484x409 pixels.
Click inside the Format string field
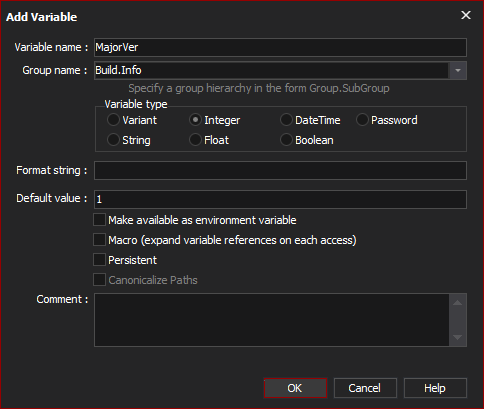280,171
